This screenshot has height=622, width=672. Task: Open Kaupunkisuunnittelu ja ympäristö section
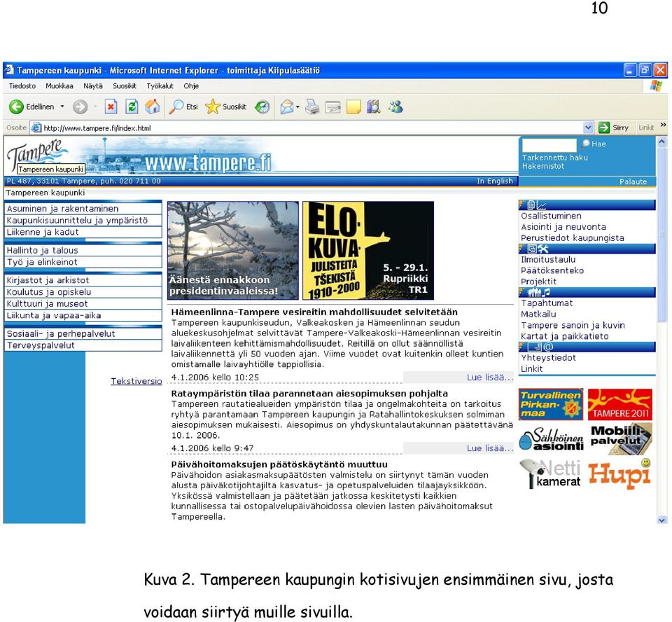click(83, 220)
